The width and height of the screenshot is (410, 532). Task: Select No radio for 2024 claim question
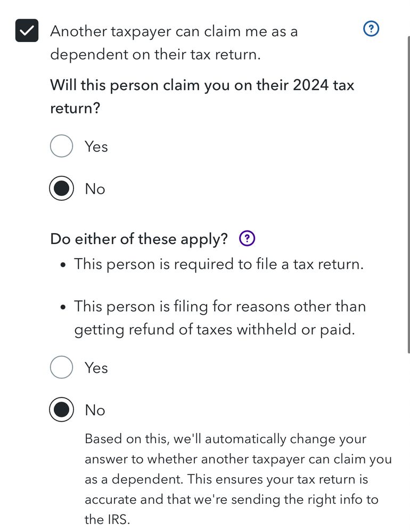tap(61, 189)
